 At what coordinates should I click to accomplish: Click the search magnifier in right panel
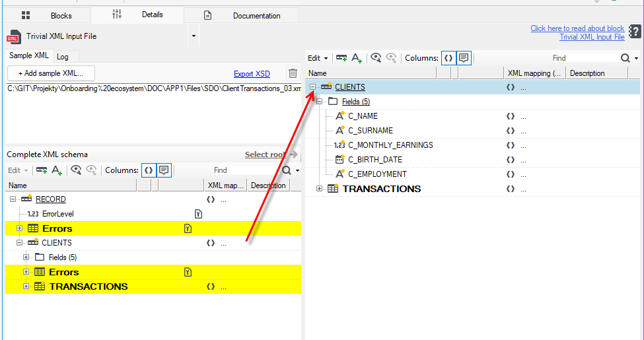tap(625, 58)
